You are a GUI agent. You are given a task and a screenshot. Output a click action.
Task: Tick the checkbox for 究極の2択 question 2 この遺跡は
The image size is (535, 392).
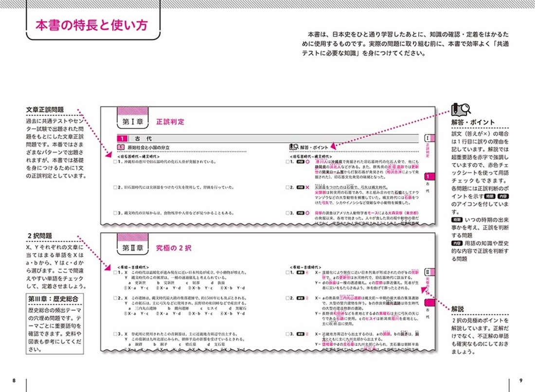click(115, 298)
